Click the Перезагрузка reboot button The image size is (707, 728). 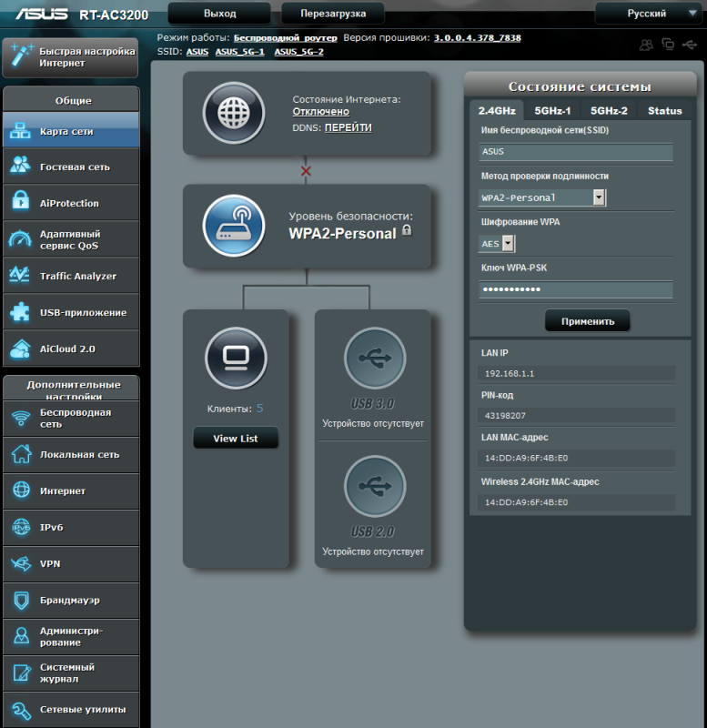click(x=333, y=14)
